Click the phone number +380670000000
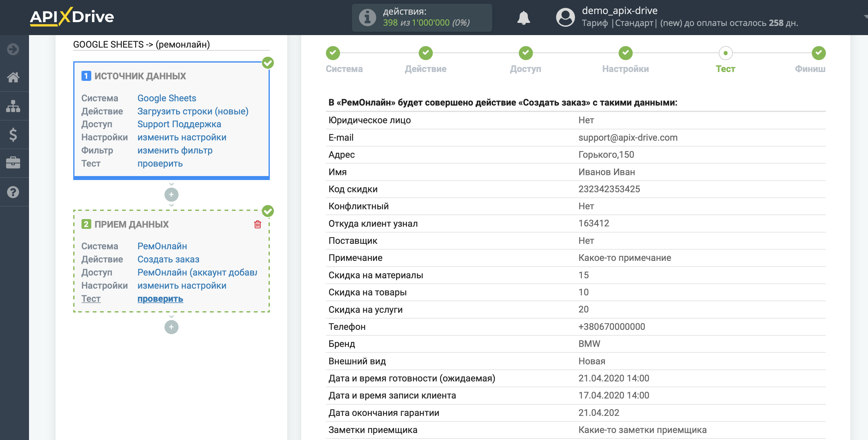Image resolution: width=868 pixels, height=440 pixels. click(612, 327)
